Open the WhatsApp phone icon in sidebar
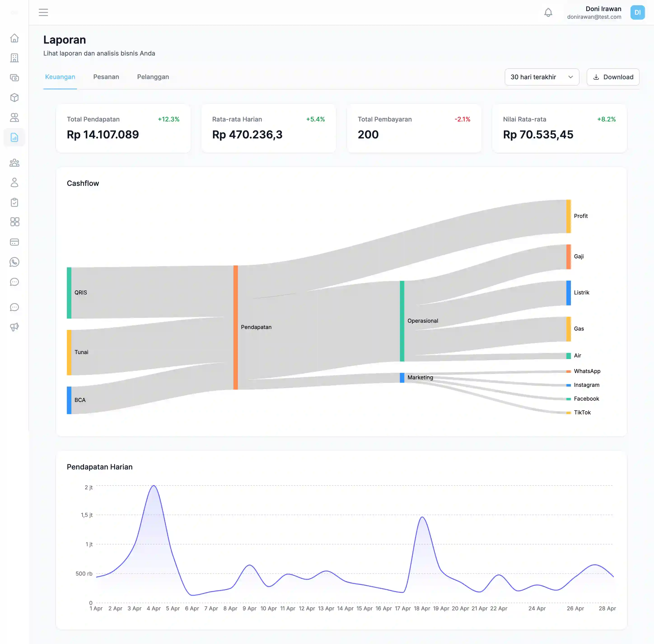This screenshot has width=654, height=644. click(14, 262)
